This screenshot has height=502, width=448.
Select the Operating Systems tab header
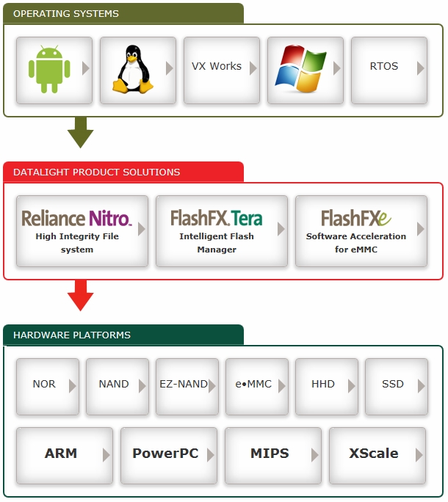click(123, 13)
